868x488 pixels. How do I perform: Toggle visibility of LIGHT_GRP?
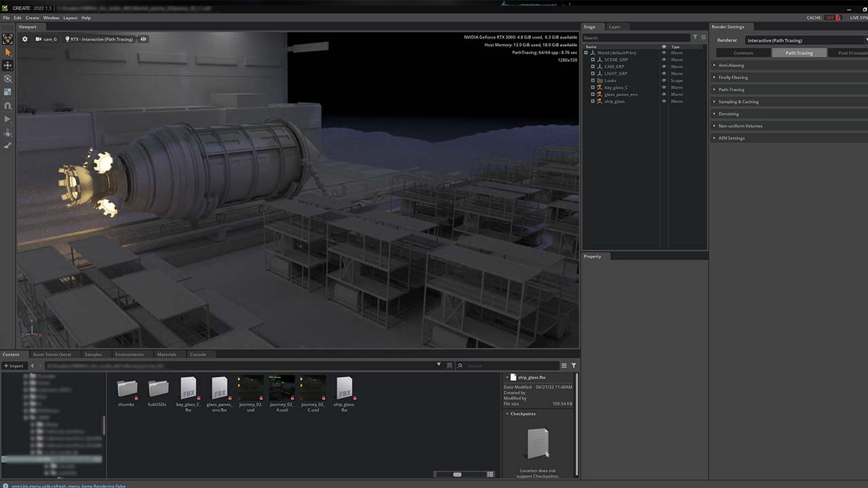pos(664,73)
